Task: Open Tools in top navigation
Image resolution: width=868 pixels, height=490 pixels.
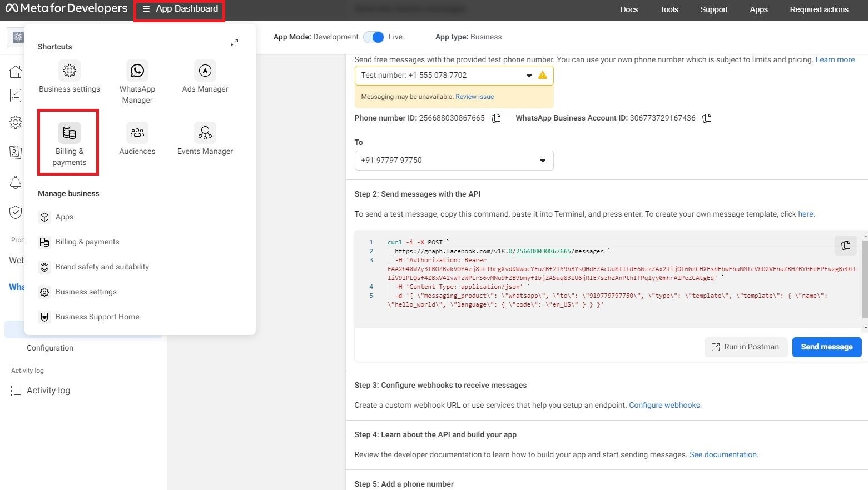Action: [x=669, y=9]
